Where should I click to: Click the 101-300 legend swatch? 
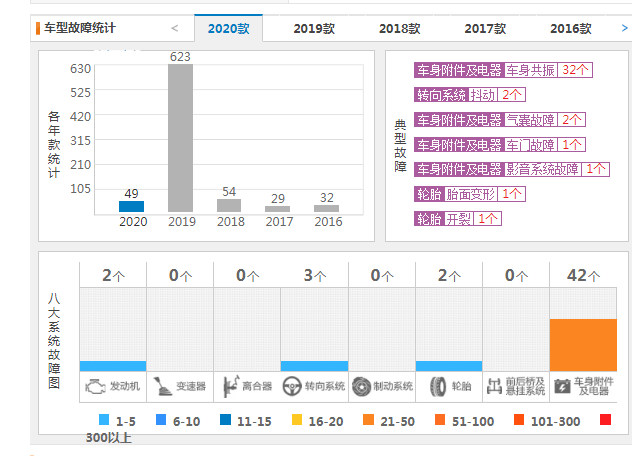[519, 420]
